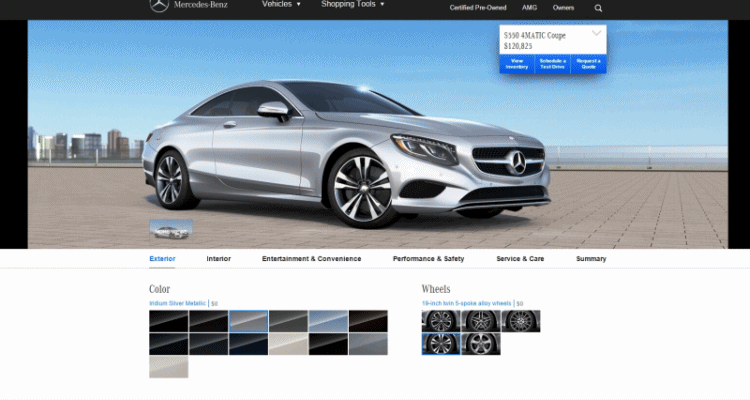Click the Mercedes-Benz star logo
Viewport: 750px width, 400px height.
(x=159, y=5)
